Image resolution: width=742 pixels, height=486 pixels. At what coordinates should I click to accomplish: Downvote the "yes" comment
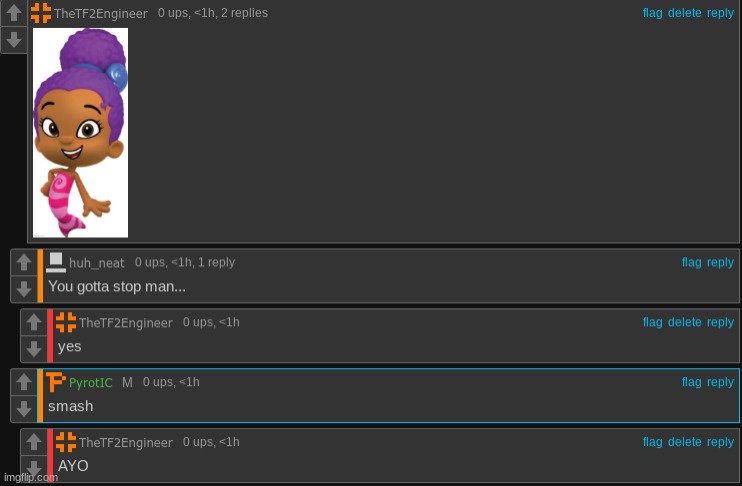(34, 349)
